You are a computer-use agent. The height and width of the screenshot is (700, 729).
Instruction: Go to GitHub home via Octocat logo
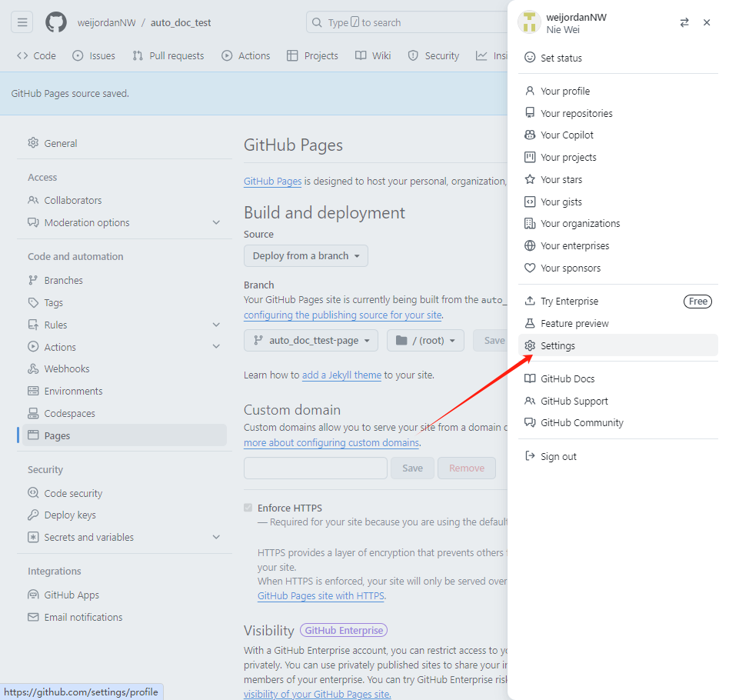pos(56,22)
